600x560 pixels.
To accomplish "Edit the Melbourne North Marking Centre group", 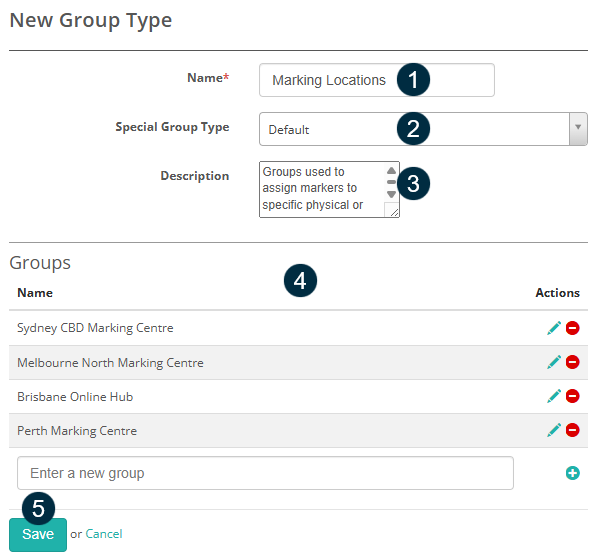I will pyautogui.click(x=554, y=362).
